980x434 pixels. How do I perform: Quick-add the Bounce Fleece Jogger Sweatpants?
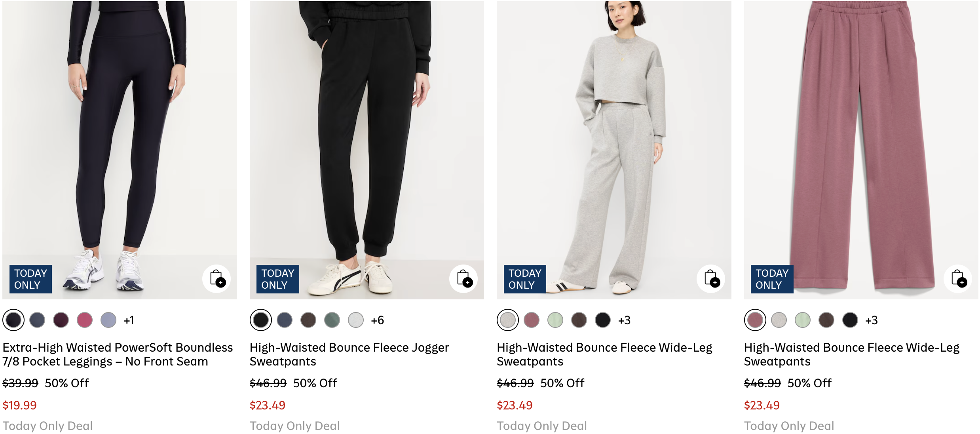pos(463,278)
